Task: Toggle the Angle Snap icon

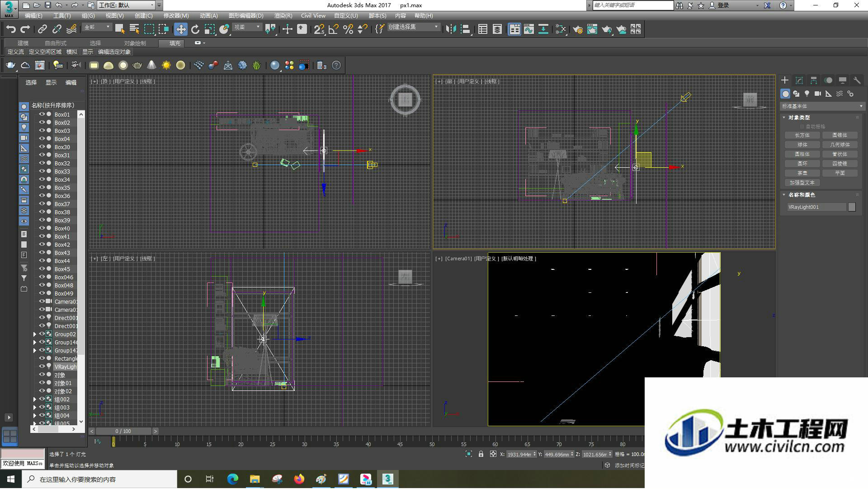Action: click(334, 29)
